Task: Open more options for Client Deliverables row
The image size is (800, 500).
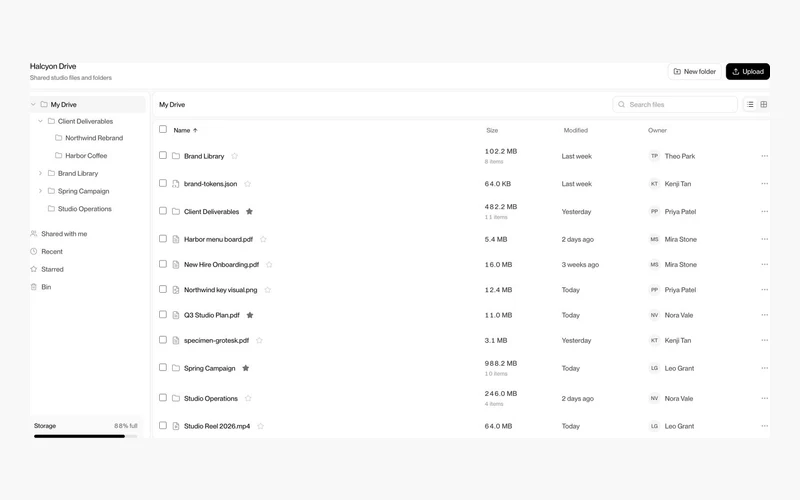Action: (764, 211)
